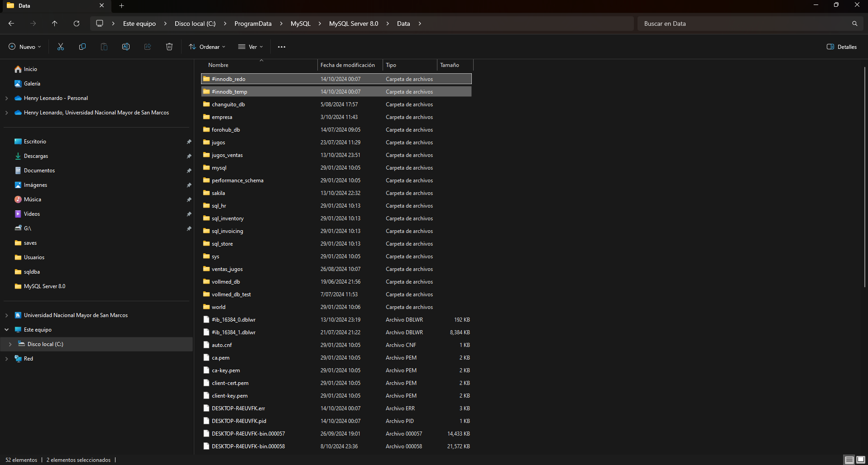The height and width of the screenshot is (465, 868).
Task: Select the changuito_db folder
Action: click(x=336, y=104)
